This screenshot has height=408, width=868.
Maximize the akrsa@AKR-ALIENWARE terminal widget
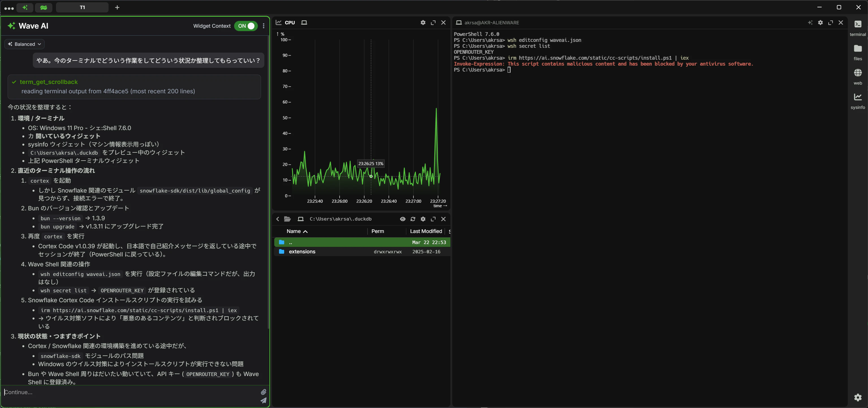click(831, 23)
